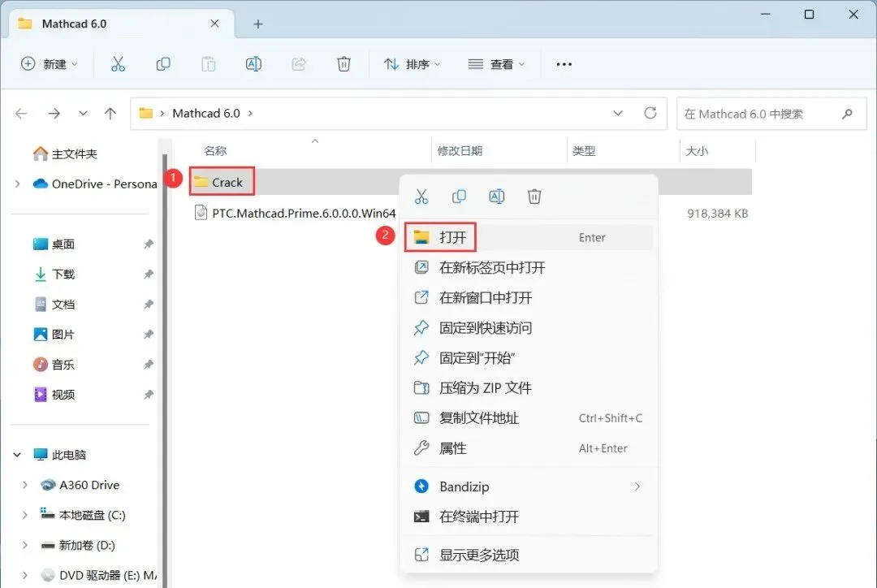Choose 固定到"开始" menu entry
Image resolution: width=877 pixels, height=588 pixels.
(529, 358)
